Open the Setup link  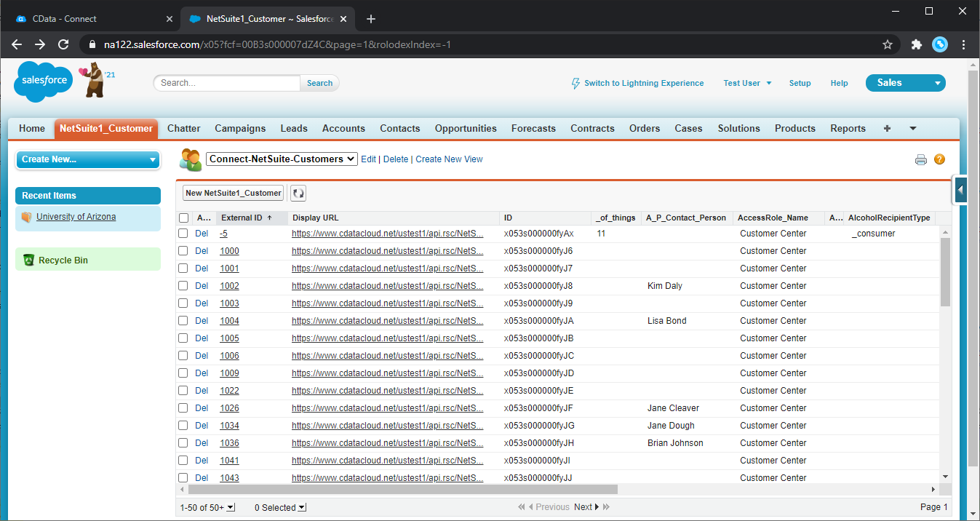click(x=800, y=83)
